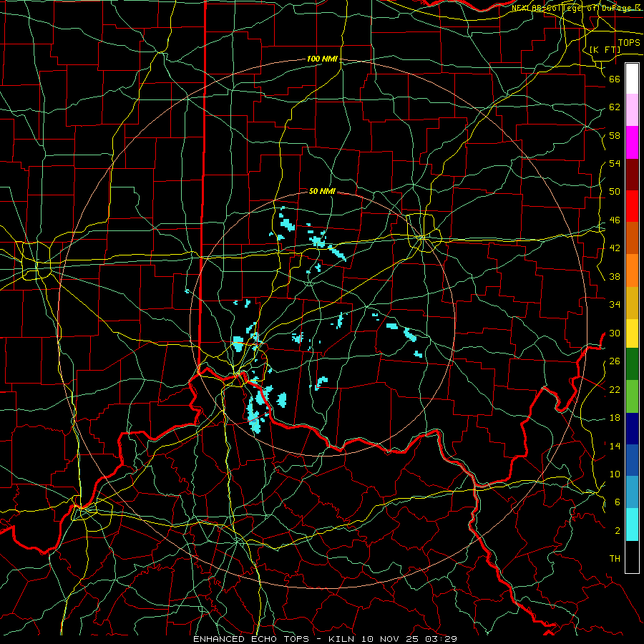Click the light pink legend swatch
The image size is (644, 644).
click(632, 110)
